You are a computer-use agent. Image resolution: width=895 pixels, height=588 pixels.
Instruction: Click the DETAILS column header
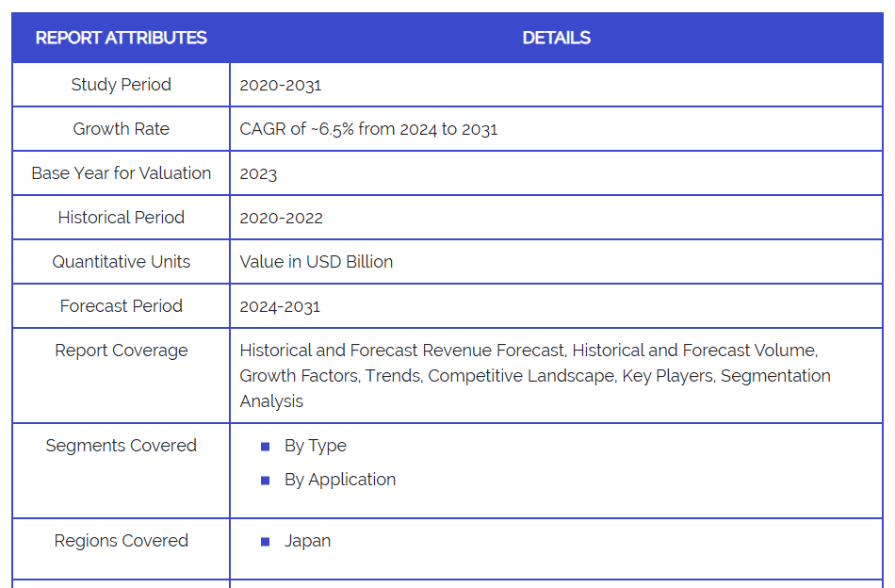coord(556,39)
